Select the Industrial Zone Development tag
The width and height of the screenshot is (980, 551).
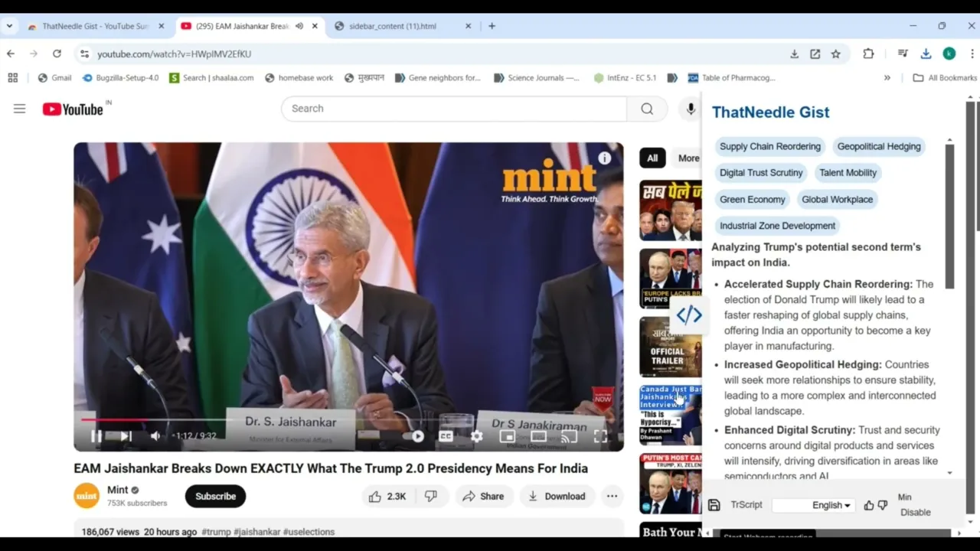777,226
